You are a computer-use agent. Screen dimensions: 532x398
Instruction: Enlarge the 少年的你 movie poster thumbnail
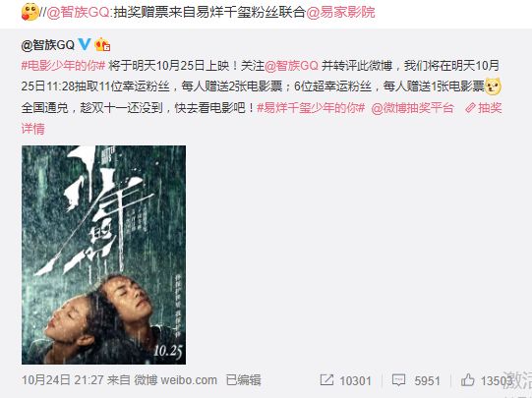click(x=103, y=255)
